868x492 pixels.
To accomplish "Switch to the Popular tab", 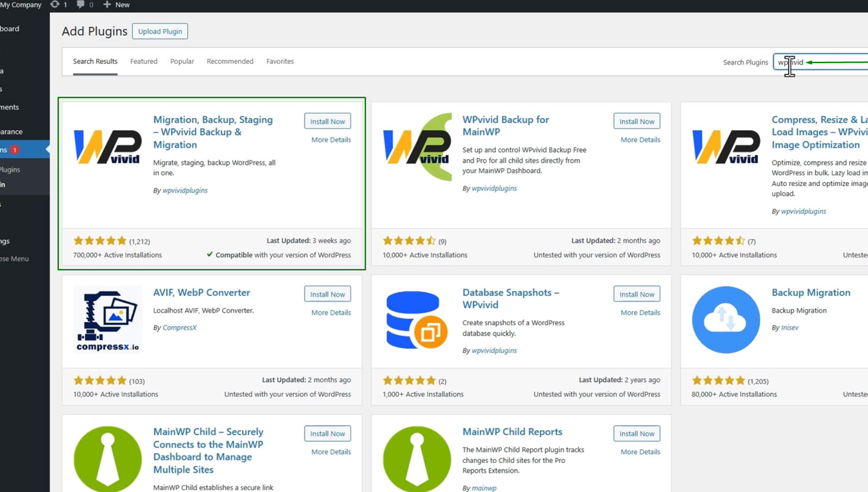I will [x=182, y=61].
